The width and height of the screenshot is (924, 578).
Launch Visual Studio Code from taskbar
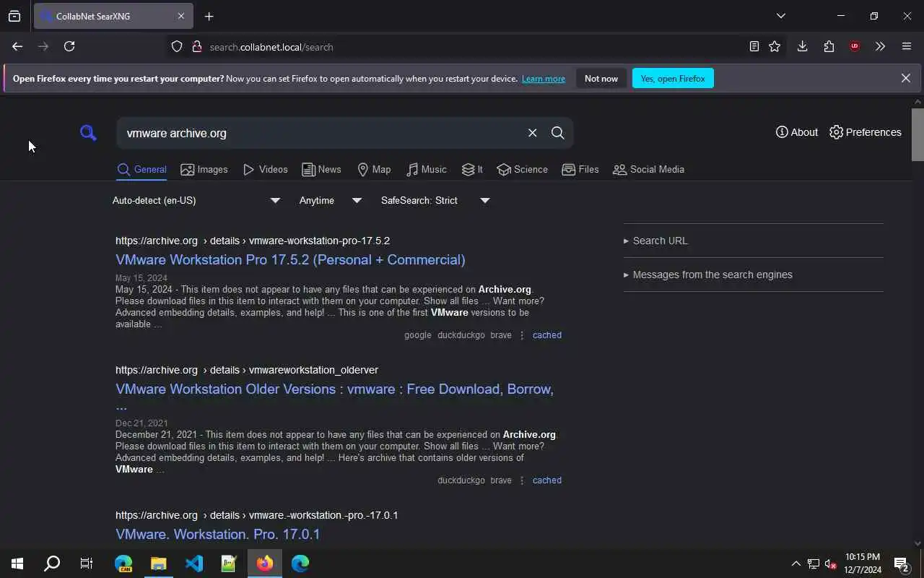click(x=194, y=564)
